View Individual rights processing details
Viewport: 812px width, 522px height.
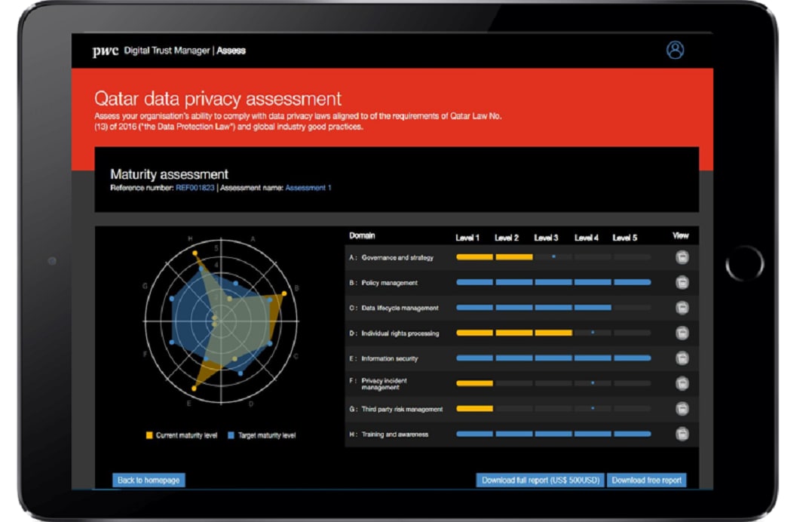pyautogui.click(x=682, y=333)
